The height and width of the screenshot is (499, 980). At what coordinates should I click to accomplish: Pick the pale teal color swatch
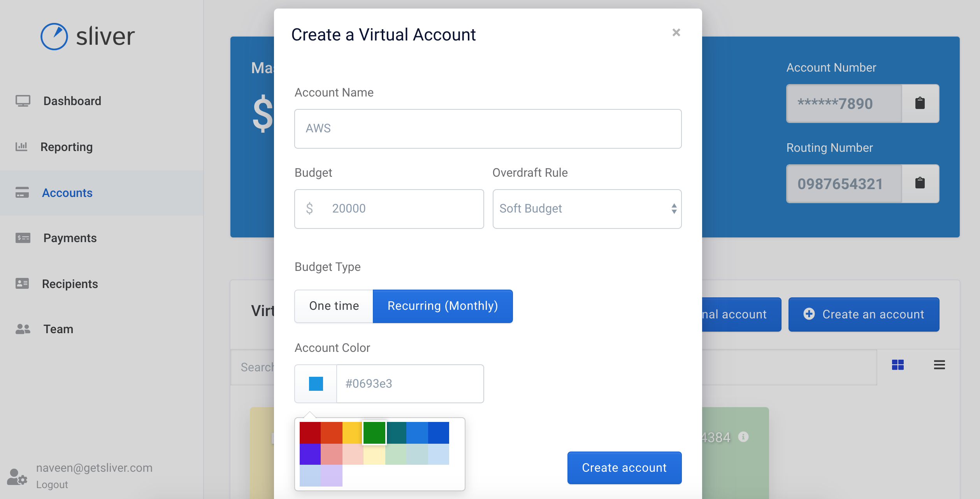pos(417,454)
